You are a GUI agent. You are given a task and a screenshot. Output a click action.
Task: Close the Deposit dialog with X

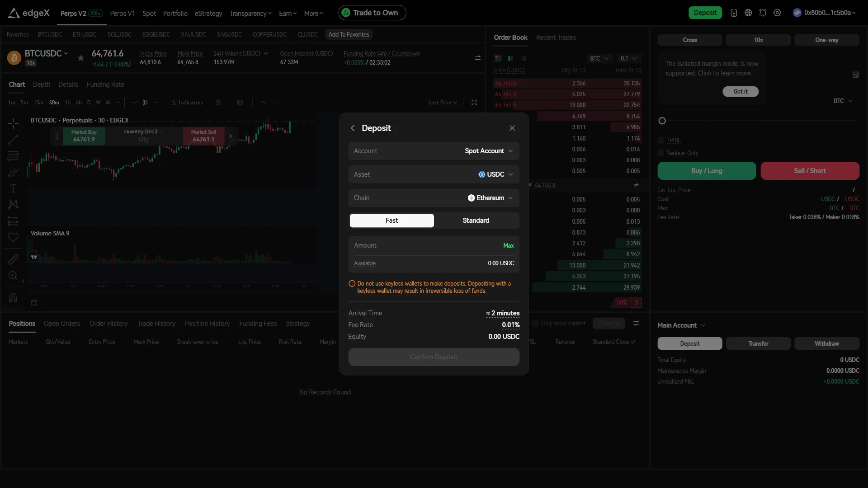512,128
